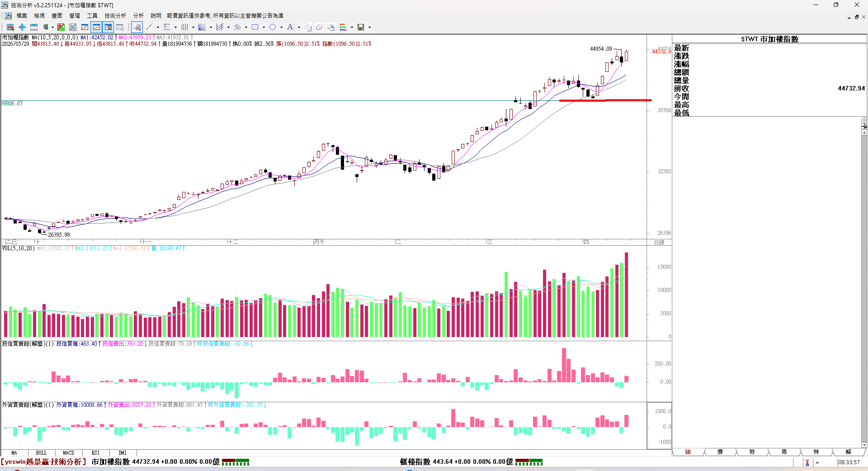Click the save floppy disk icon
Image resolution: width=868 pixels, height=471 pixels.
[361, 27]
